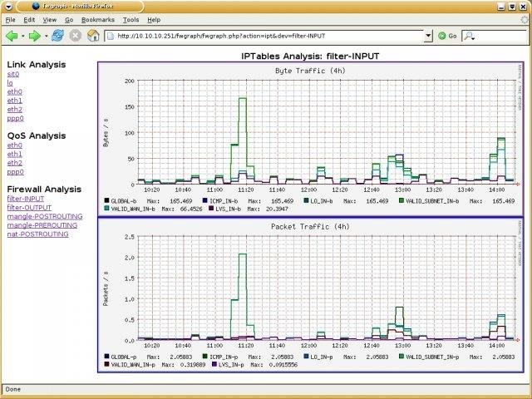
Task: Click the page icon in the URL bar
Action: [x=111, y=36]
